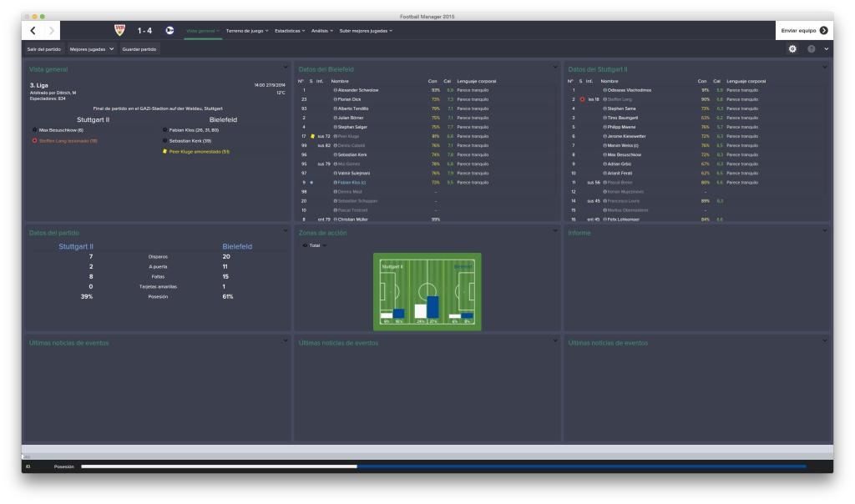855x504 pixels.
Task: Open the Terreno de juego menu
Action: click(x=247, y=31)
